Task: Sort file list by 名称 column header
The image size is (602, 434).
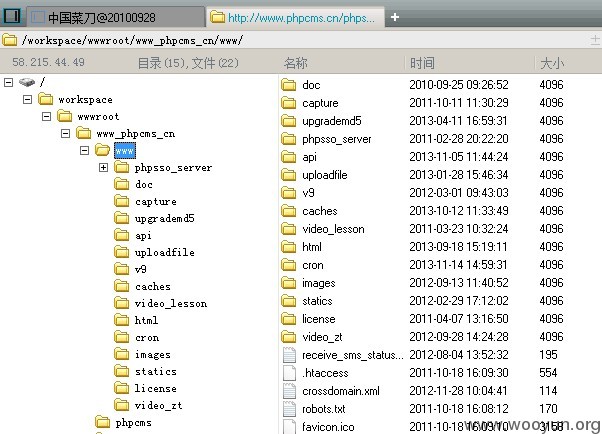Action: 296,63
